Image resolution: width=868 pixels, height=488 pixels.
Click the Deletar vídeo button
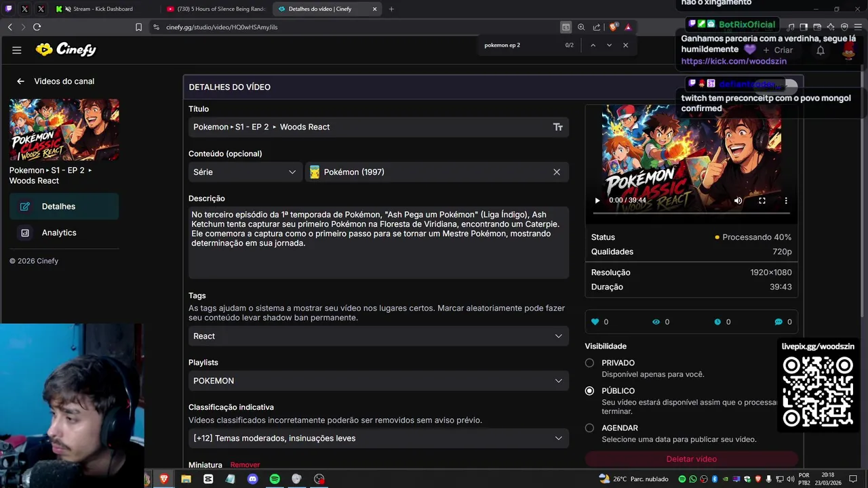691,460
